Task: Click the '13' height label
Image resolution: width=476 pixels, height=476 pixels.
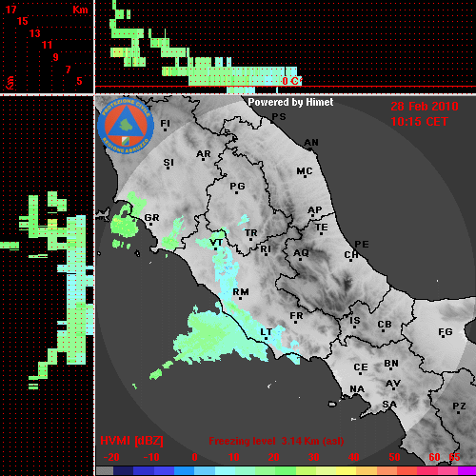Action: [x=35, y=33]
